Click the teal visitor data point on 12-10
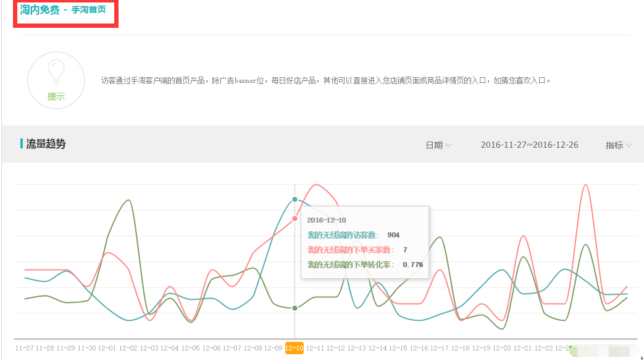This screenshot has height=361, width=644. coord(295,200)
